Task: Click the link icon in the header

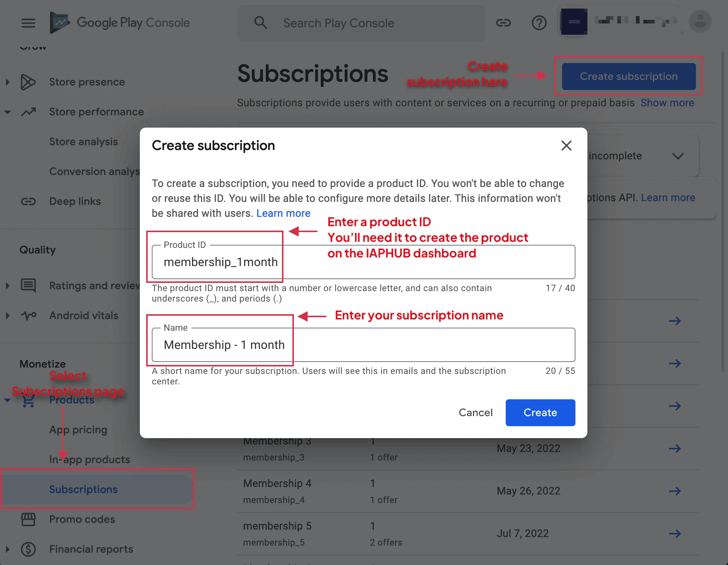Action: pos(504,23)
